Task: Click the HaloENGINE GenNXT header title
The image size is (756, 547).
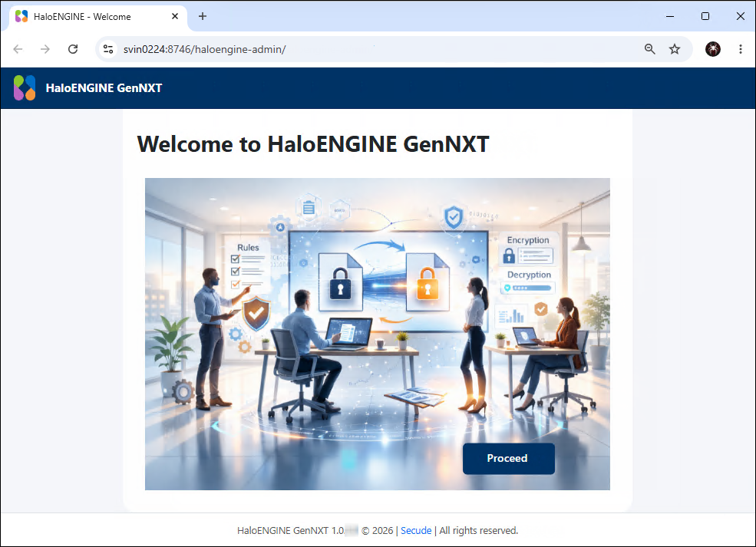Action: (104, 87)
